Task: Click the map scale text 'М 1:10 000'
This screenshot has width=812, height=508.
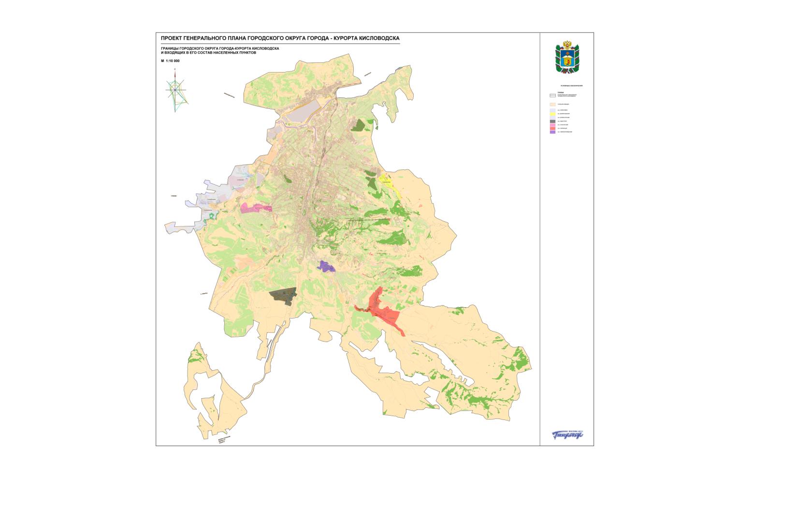Action: click(x=170, y=61)
